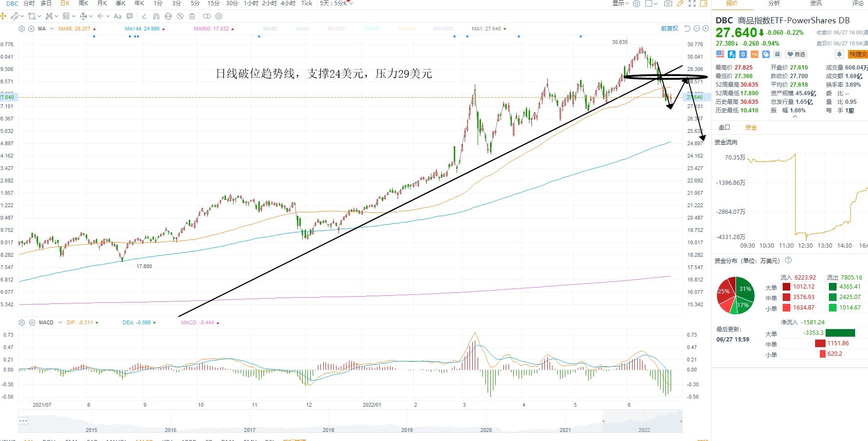Toggle the right side panel
Screen dimensions: 868x441
(x=704, y=3)
